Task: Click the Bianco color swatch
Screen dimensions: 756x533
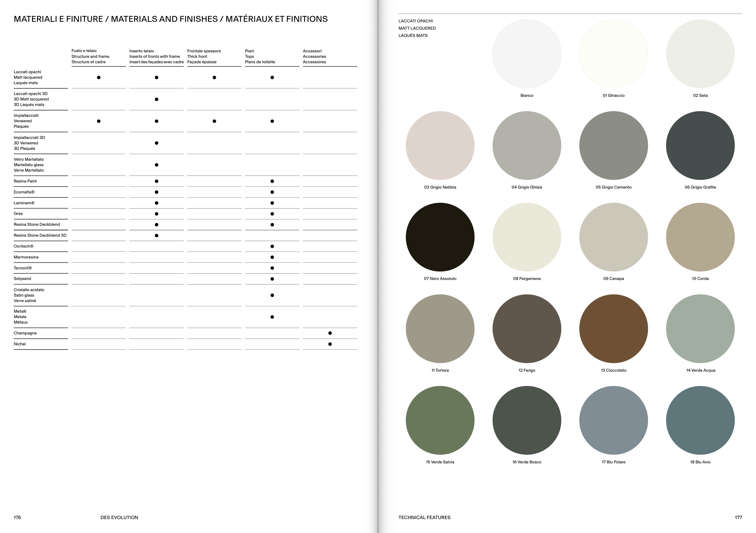Action: 526,54
